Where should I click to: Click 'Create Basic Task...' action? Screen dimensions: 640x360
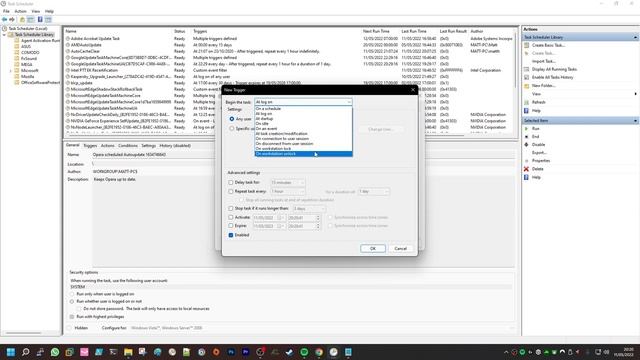point(548,45)
